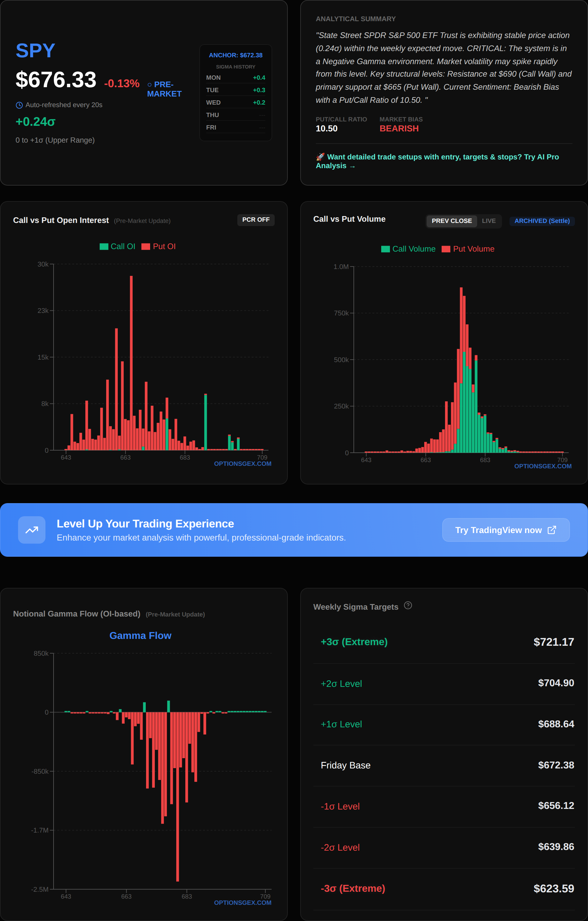Open the AI Pro Analysis link
Screen dimensions: 588x921
pos(437,161)
